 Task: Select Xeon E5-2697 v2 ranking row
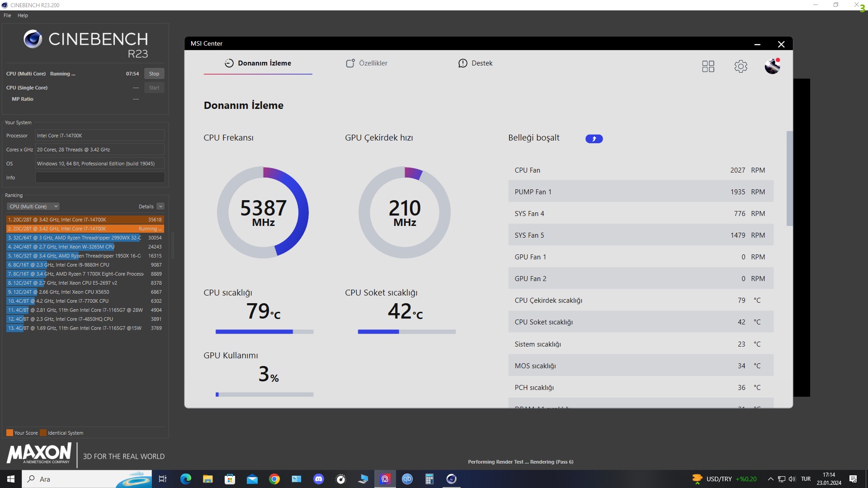point(85,283)
